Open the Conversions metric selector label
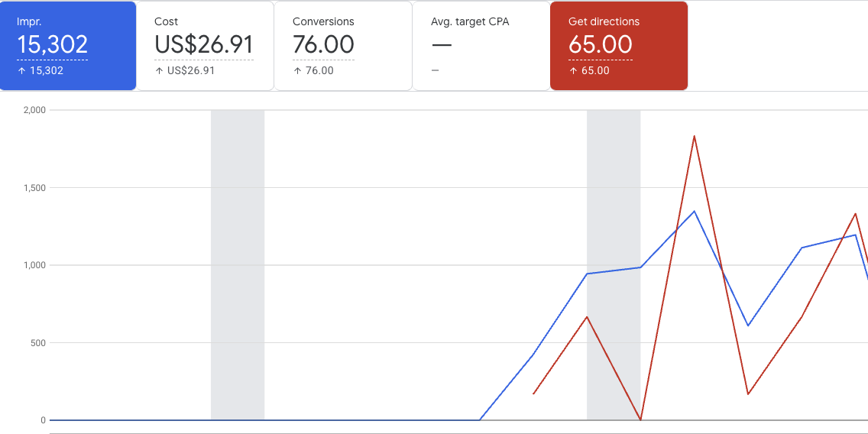Screen dimensions: 868x434 [323, 21]
